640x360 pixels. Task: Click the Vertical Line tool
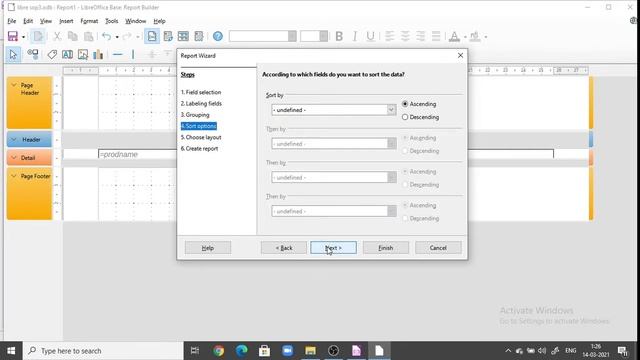133,54
